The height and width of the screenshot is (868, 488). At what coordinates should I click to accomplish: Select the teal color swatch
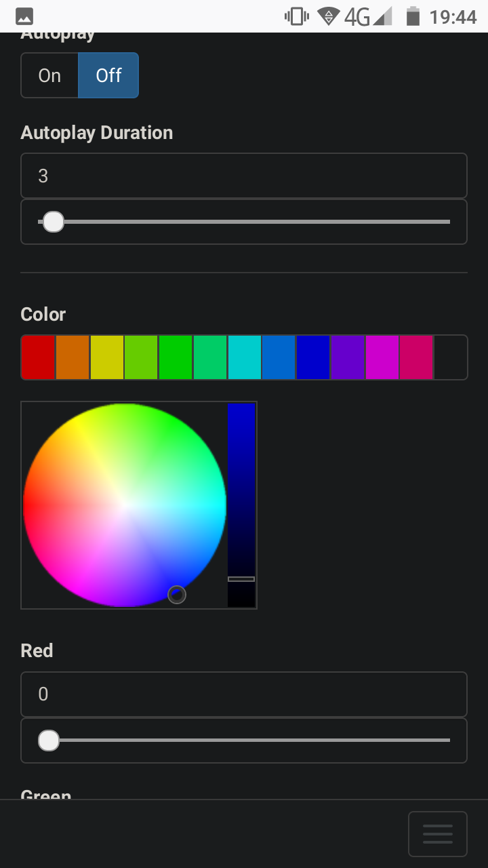[210, 357]
